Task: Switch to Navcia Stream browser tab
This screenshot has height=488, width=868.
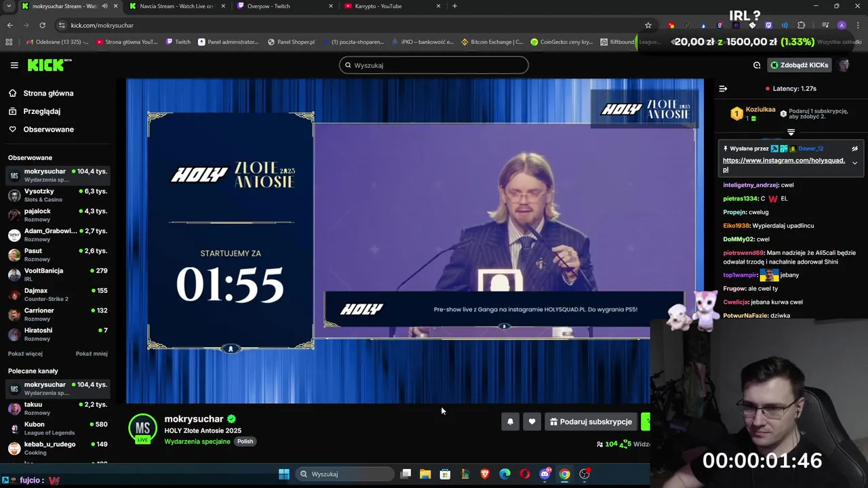Action: tap(176, 6)
